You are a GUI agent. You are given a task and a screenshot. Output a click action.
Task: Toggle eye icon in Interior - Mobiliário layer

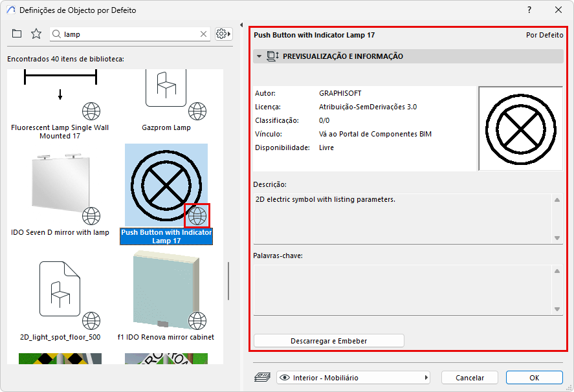(285, 377)
